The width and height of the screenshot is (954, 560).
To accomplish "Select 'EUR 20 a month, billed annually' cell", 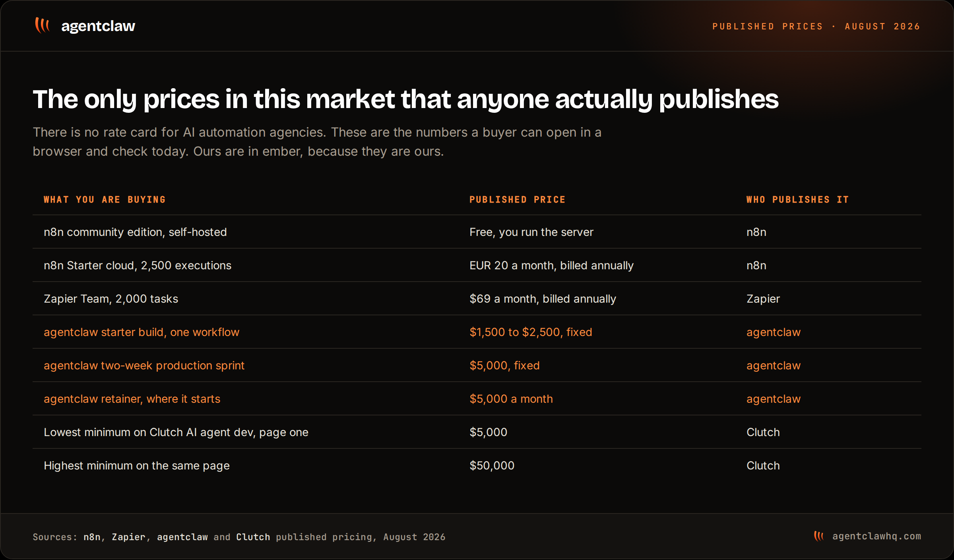I will 552,265.
